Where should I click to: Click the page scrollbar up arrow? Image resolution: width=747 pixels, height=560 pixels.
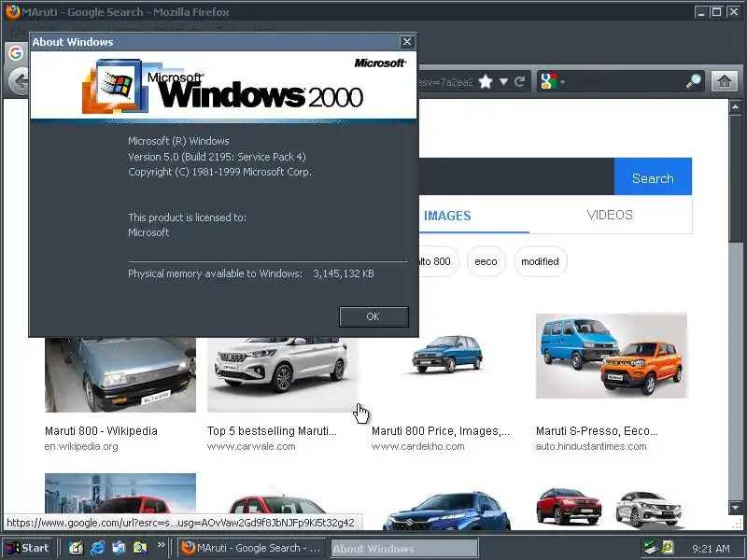(x=735, y=106)
